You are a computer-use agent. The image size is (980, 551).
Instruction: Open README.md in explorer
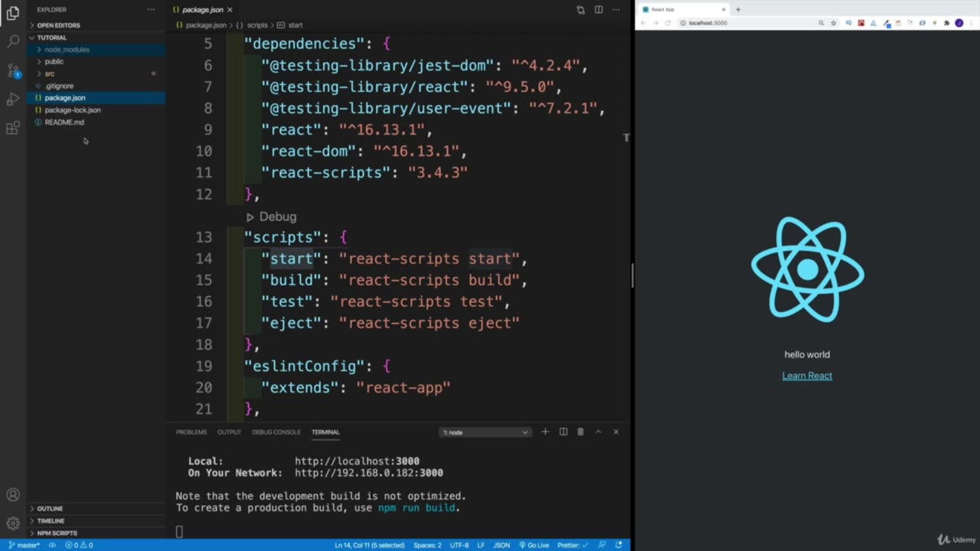coord(96,122)
